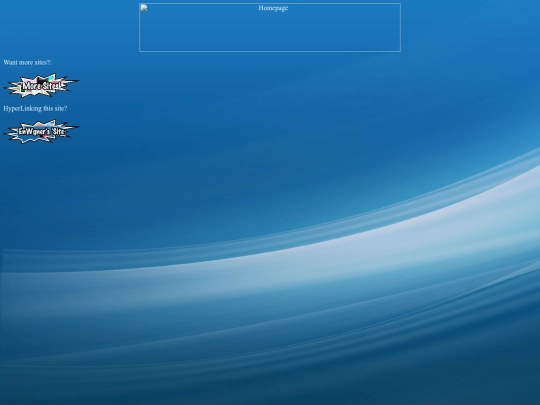Viewport: 540px width, 405px height.
Task: Open the More Sites starburst badge
Action: point(41,85)
